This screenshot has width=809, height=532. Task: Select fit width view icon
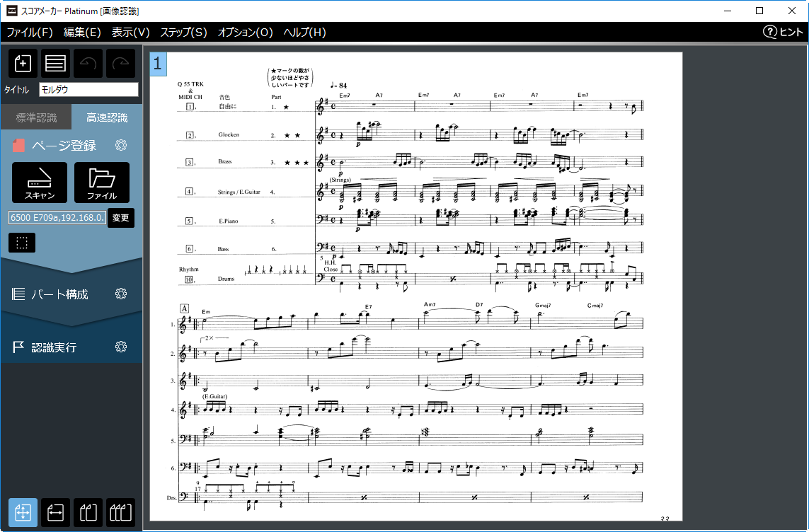[55, 512]
